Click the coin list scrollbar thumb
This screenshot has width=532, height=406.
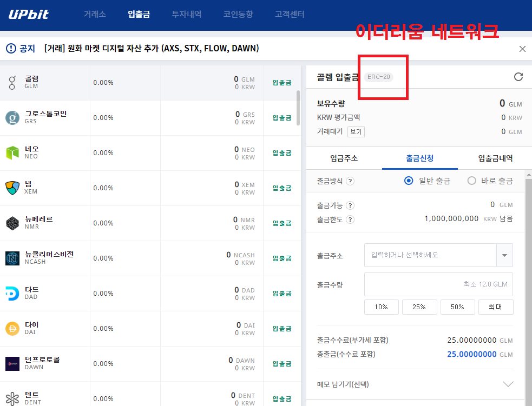(298, 108)
